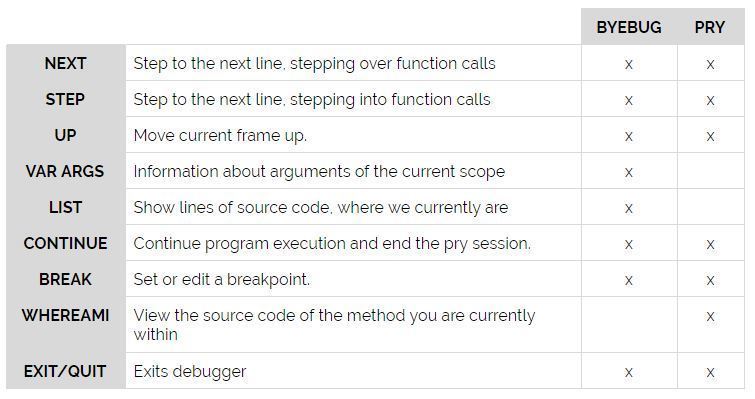Click the Pry x mark for WHEREAMI
The image size is (755, 399).
click(710, 316)
